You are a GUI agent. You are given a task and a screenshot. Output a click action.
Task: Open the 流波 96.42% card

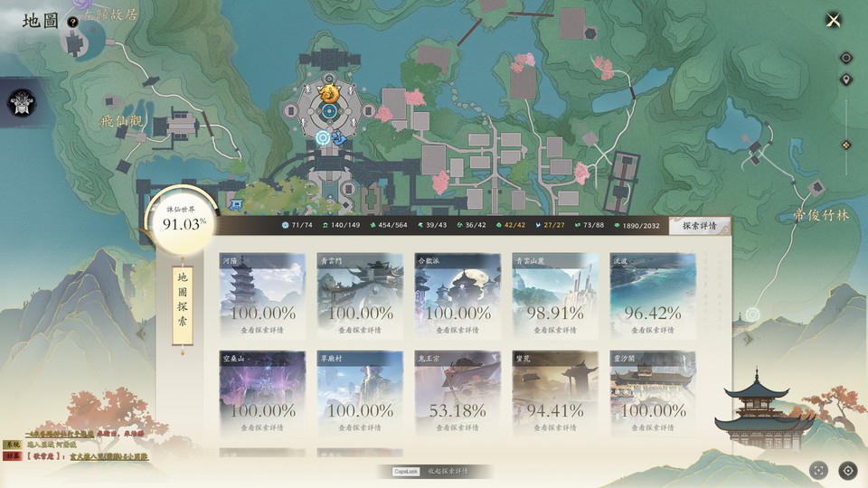point(653,295)
